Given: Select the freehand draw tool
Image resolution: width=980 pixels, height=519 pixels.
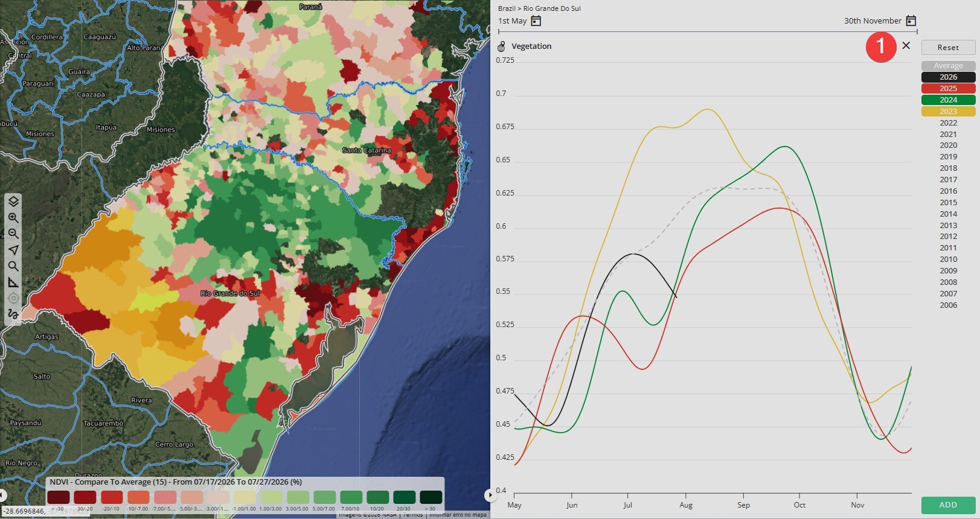Looking at the screenshot, I should 13,314.
